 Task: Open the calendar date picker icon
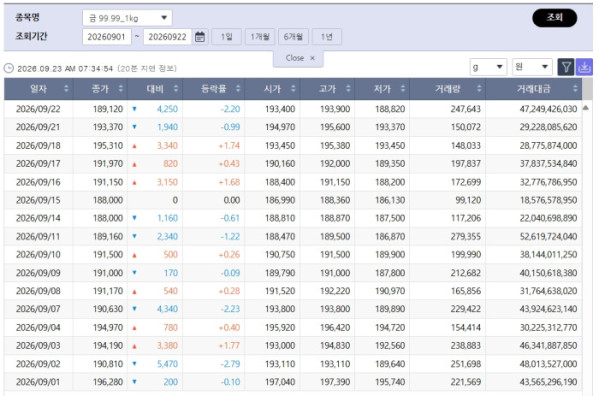(x=200, y=37)
